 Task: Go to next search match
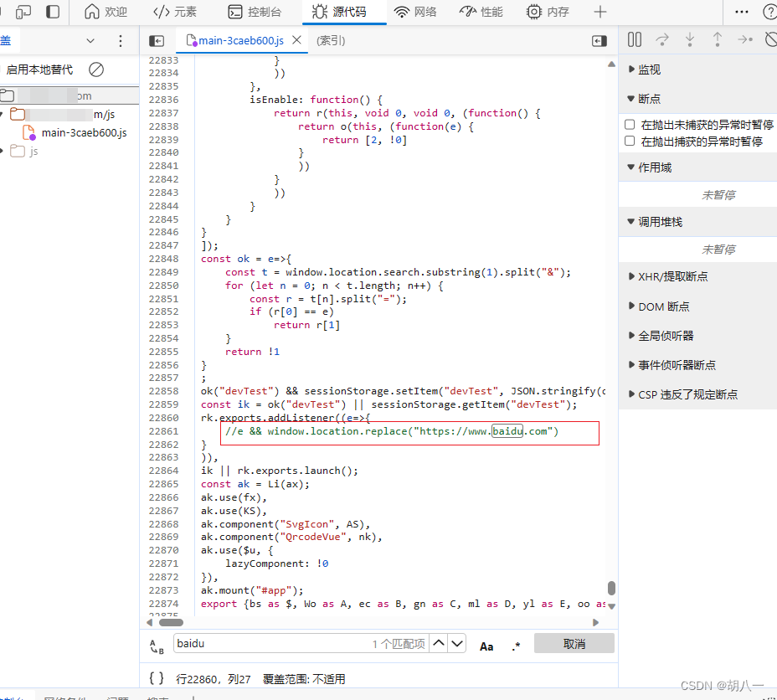(457, 643)
